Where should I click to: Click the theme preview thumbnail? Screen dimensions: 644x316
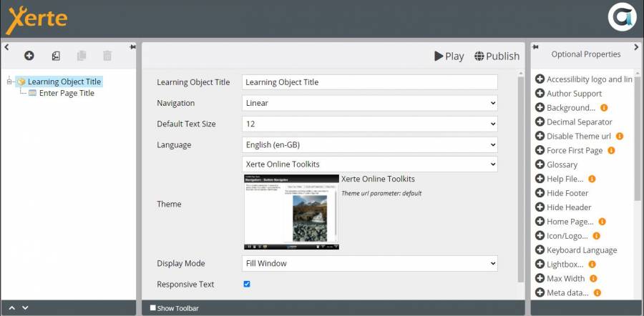pos(291,212)
